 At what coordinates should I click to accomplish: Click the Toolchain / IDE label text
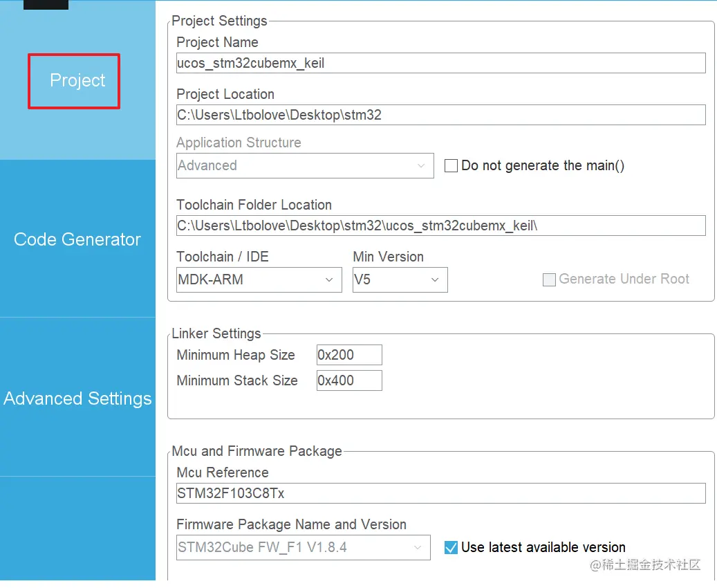(222, 257)
